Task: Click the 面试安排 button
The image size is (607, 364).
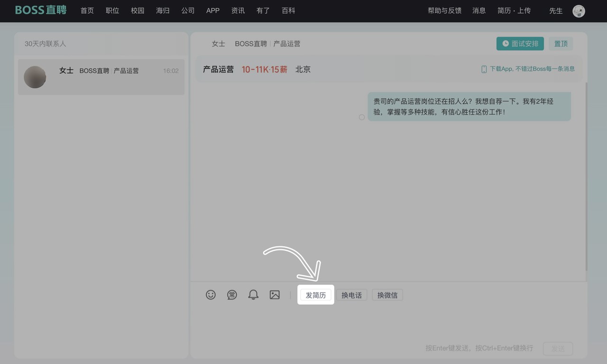Action: pyautogui.click(x=520, y=44)
